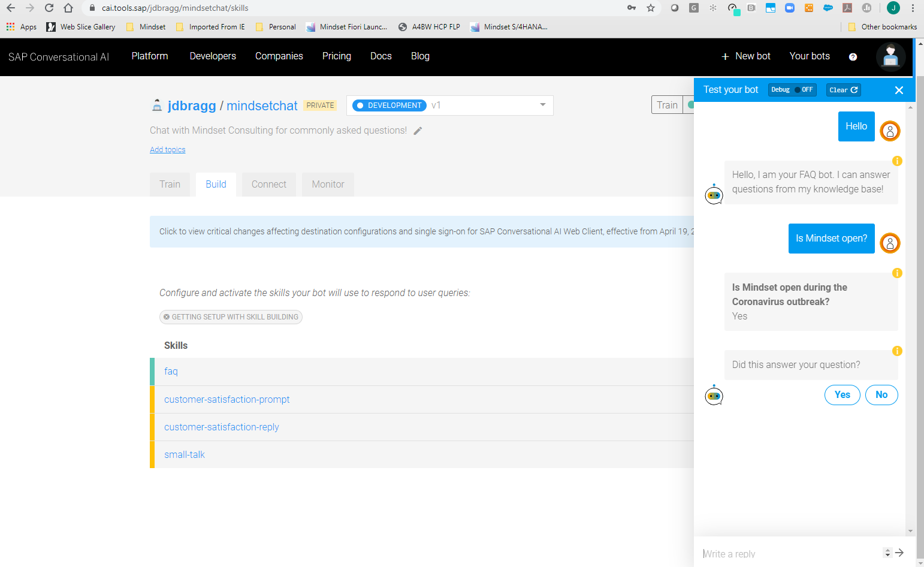Toggle the Debug OFF switch

click(792, 90)
